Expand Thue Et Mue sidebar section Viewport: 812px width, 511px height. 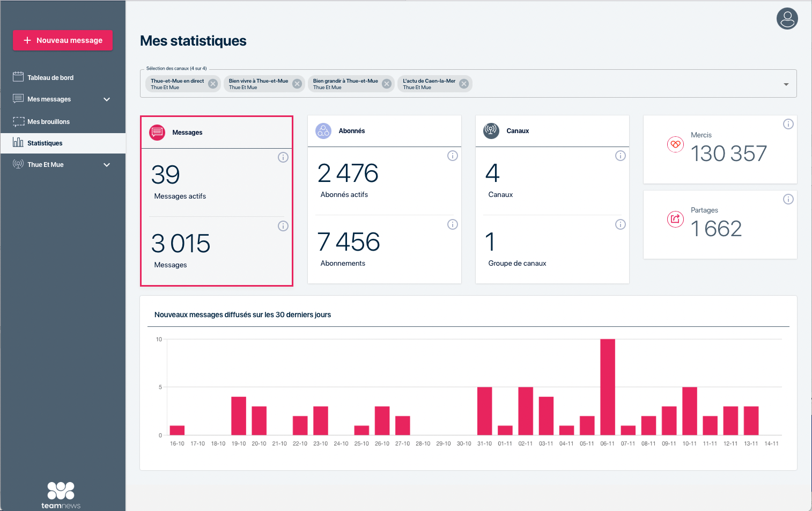click(107, 165)
